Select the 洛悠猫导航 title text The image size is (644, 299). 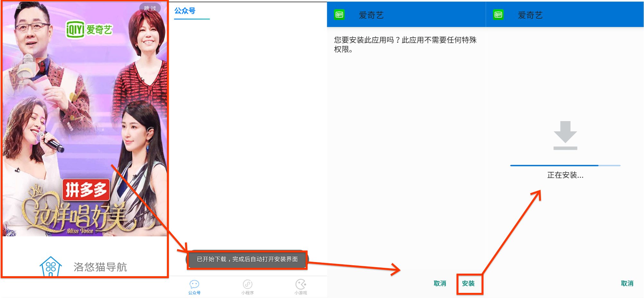coord(100,267)
